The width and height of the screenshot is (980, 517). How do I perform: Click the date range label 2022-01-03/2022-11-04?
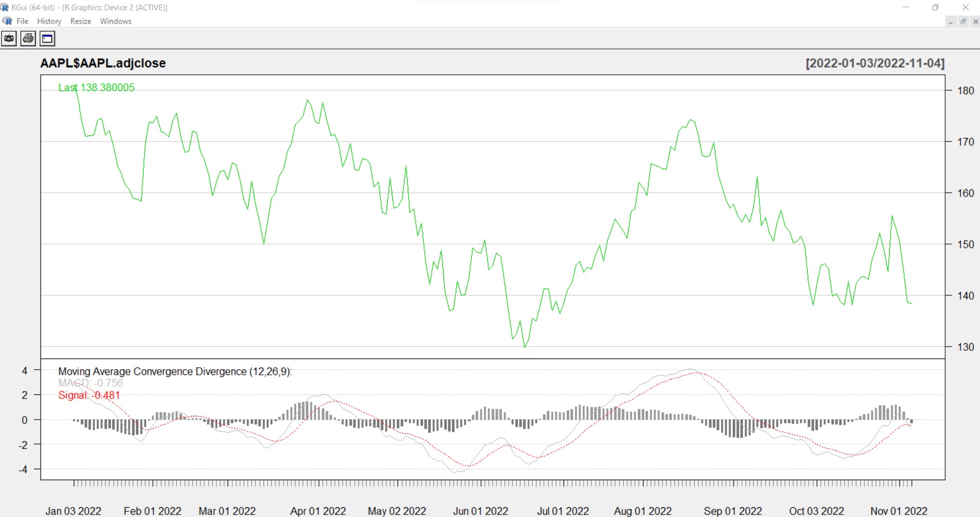tap(874, 63)
